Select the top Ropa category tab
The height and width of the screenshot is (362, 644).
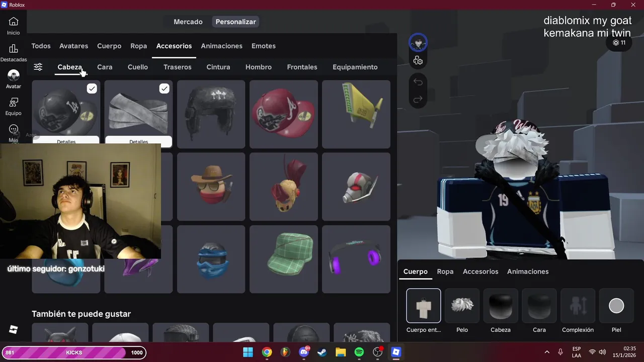coord(139,46)
